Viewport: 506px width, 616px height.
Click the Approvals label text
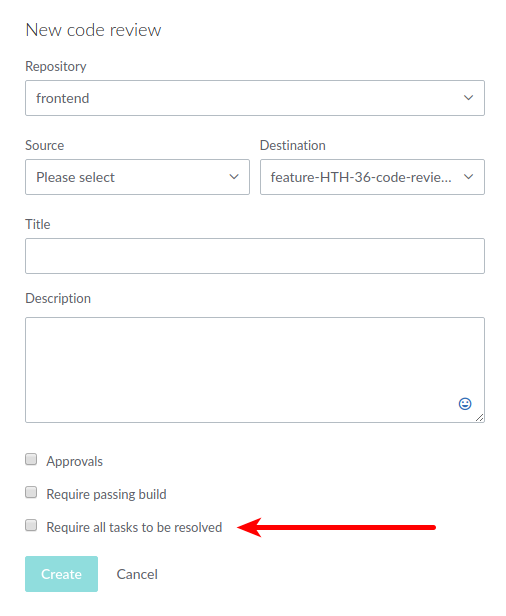74,461
